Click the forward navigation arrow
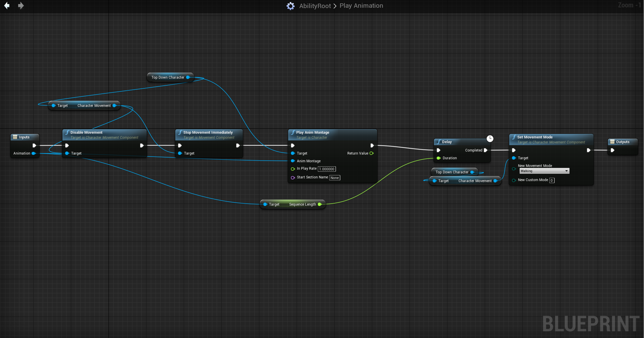644x338 pixels. pyautogui.click(x=21, y=6)
